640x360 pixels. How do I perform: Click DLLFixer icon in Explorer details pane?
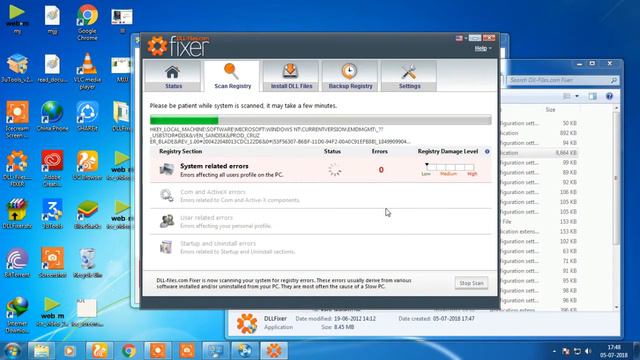(247, 323)
